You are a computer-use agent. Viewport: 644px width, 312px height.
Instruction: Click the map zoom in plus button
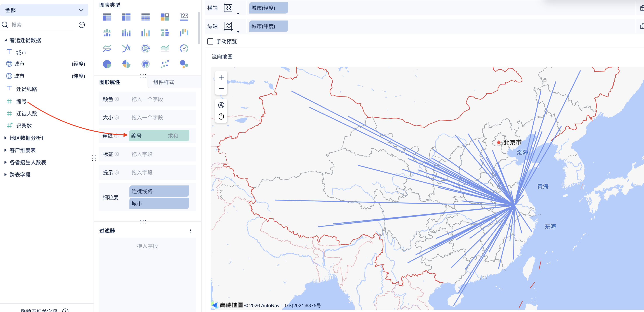coord(221,77)
